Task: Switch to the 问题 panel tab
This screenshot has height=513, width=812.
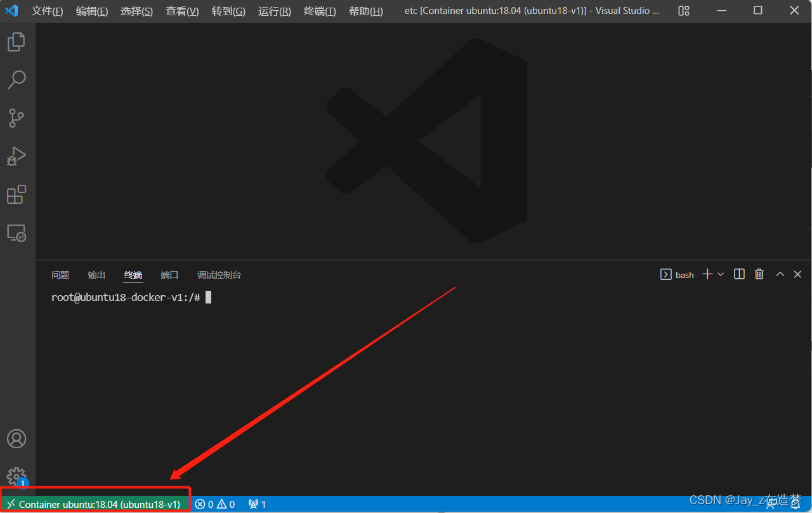Action: click(x=60, y=275)
